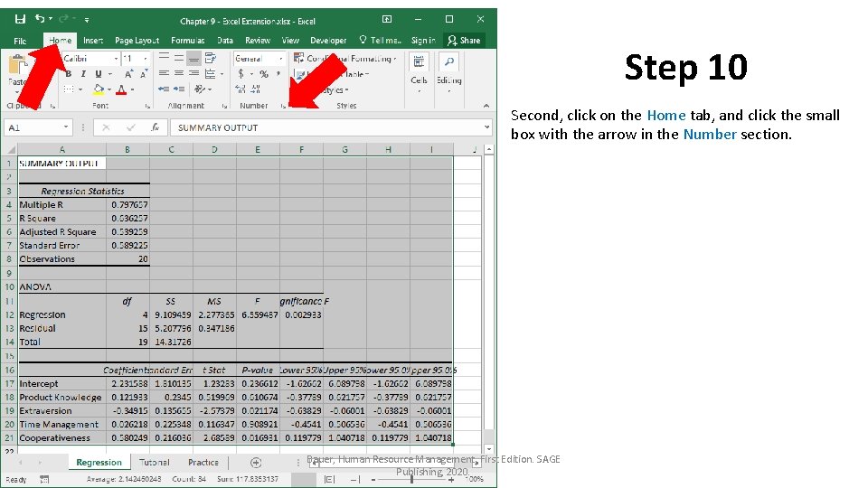Open the font size dropdown
Screen dimensions: 868x488
(146, 59)
